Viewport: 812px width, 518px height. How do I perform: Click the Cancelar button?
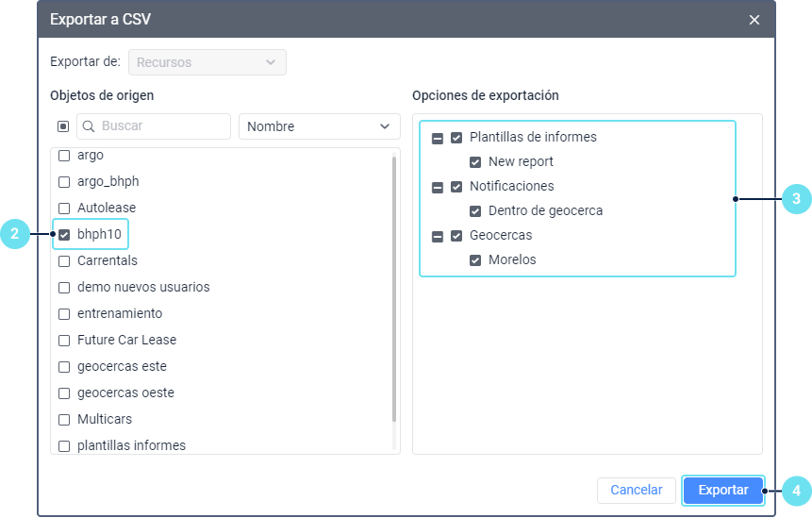(x=636, y=491)
